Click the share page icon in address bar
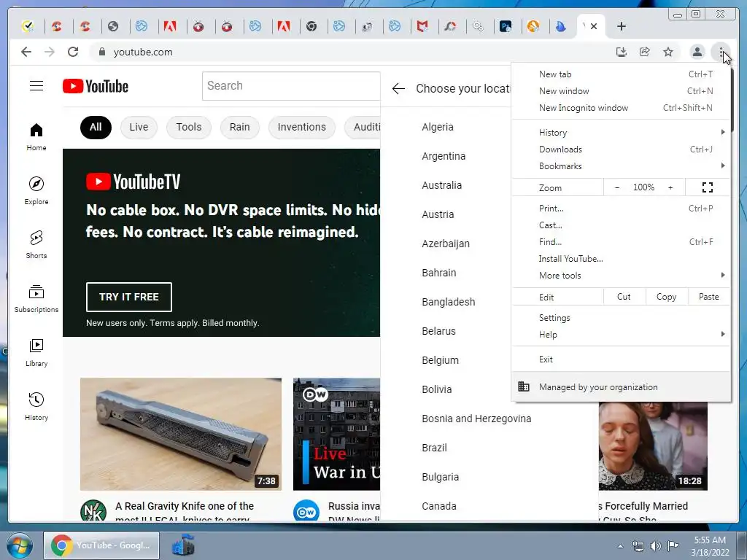 pyautogui.click(x=645, y=52)
